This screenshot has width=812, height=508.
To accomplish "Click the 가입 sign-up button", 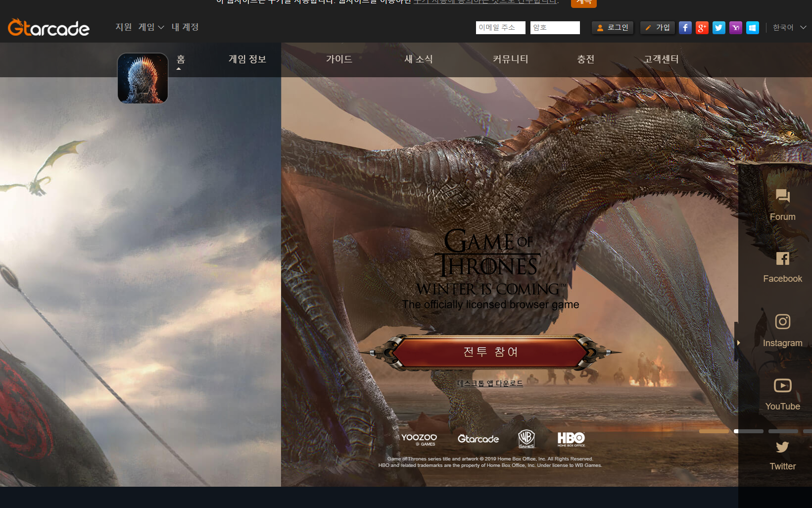I will [x=658, y=28].
